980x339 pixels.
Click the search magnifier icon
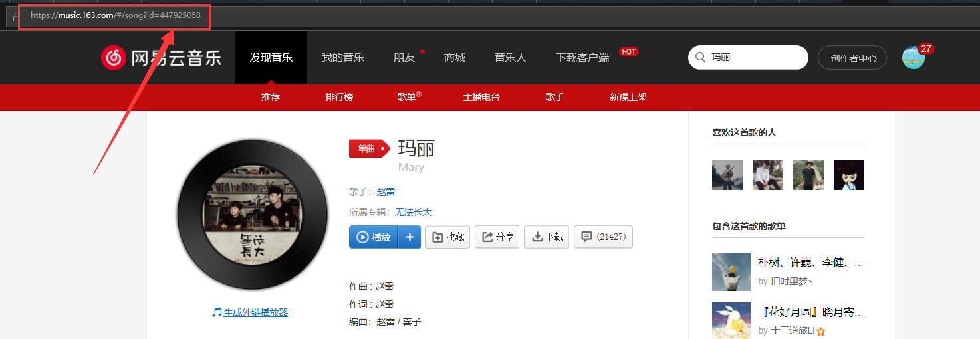point(700,57)
